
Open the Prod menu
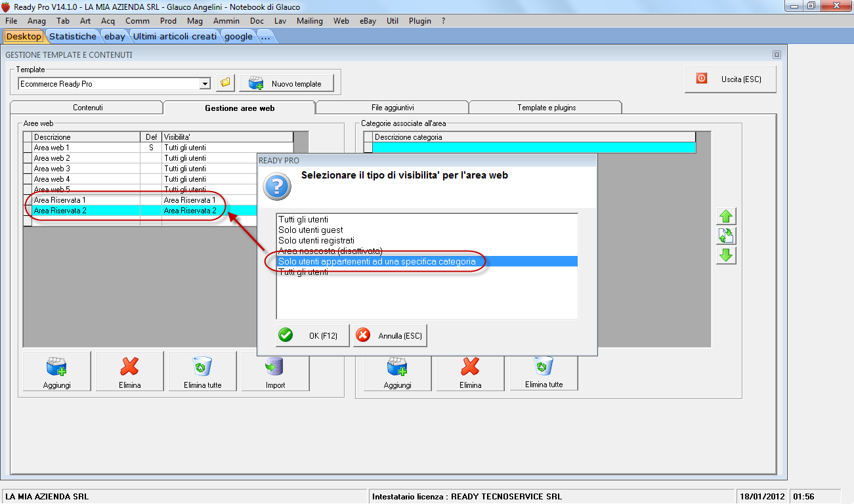point(169,20)
